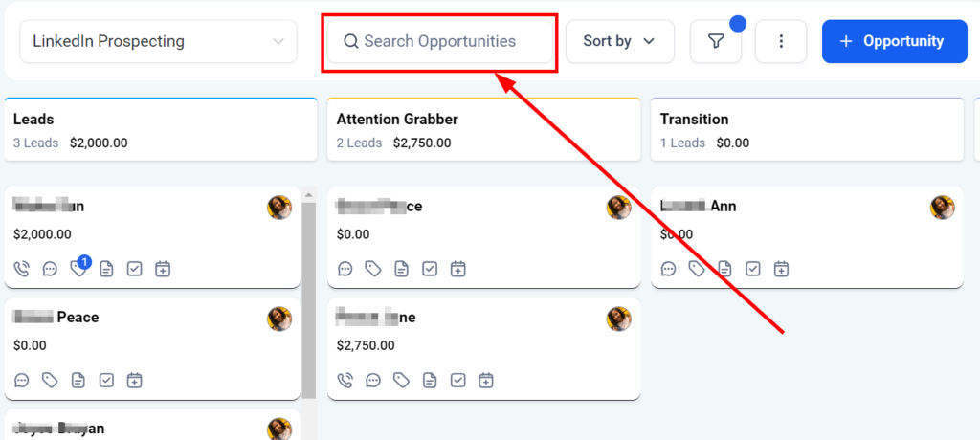
Task: Click into the Search Opportunities field
Action: tap(440, 41)
